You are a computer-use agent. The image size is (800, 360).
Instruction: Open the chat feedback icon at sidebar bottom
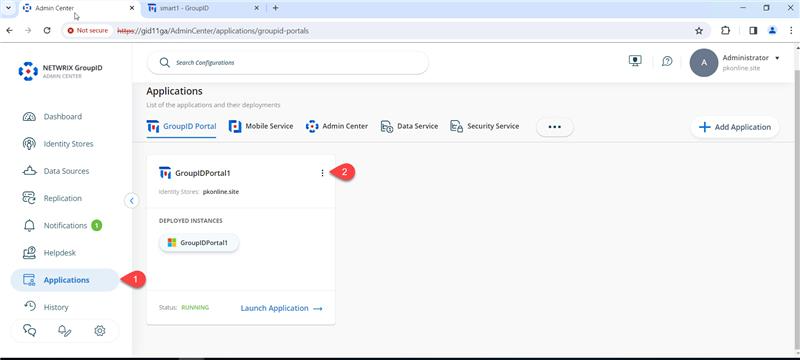click(30, 331)
